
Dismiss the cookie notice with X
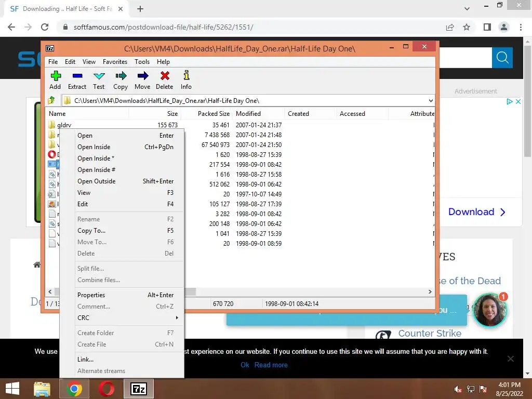(x=510, y=358)
